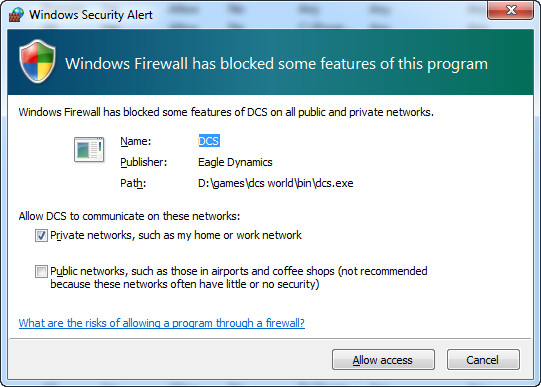Viewport: 541px width, 387px height.
Task: Enable the Public networks checkbox
Action: point(41,271)
